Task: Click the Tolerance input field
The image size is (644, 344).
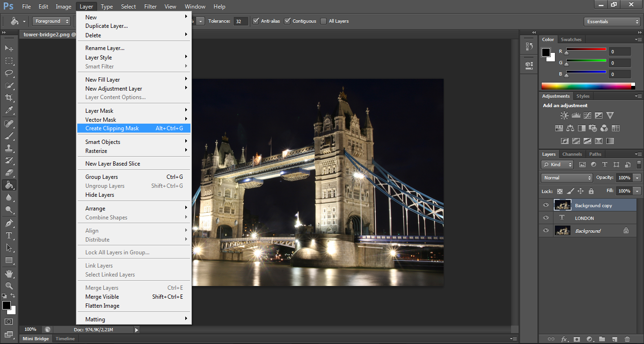Action: (240, 21)
